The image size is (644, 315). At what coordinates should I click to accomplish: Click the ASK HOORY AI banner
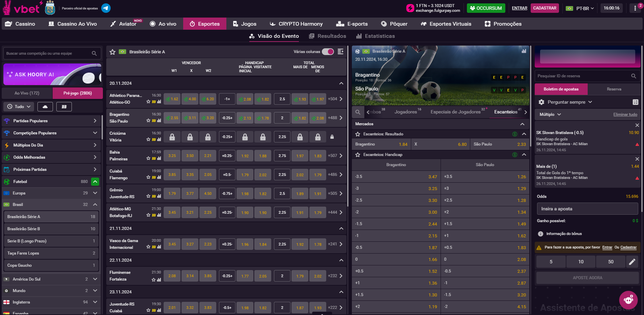click(52, 74)
